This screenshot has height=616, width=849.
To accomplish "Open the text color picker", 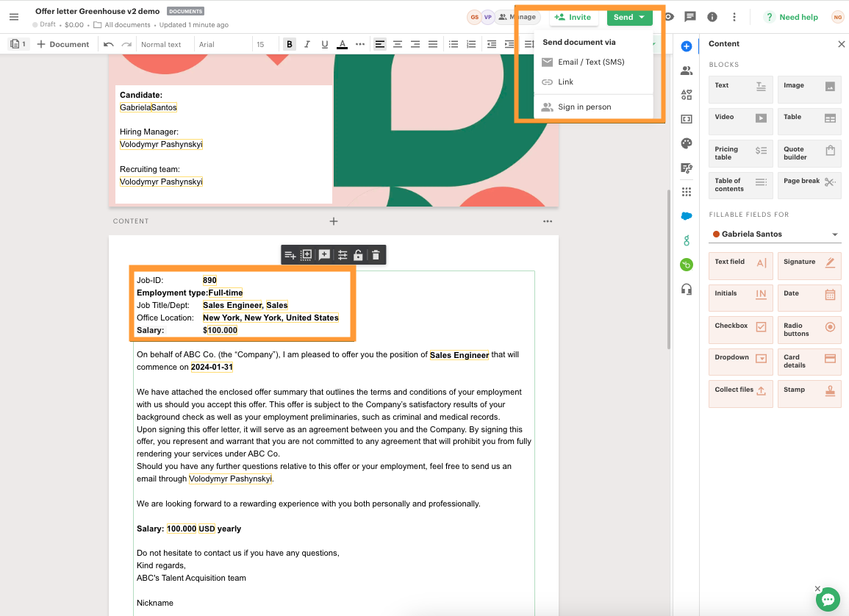I will tap(342, 44).
